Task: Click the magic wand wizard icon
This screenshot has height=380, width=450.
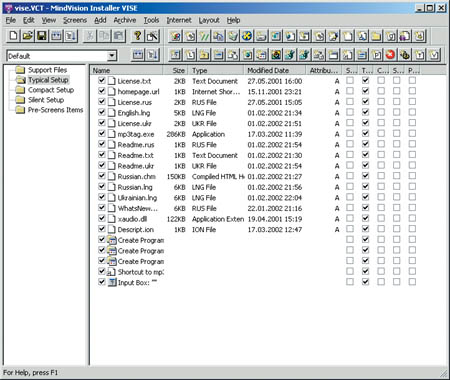Action: 152,36
